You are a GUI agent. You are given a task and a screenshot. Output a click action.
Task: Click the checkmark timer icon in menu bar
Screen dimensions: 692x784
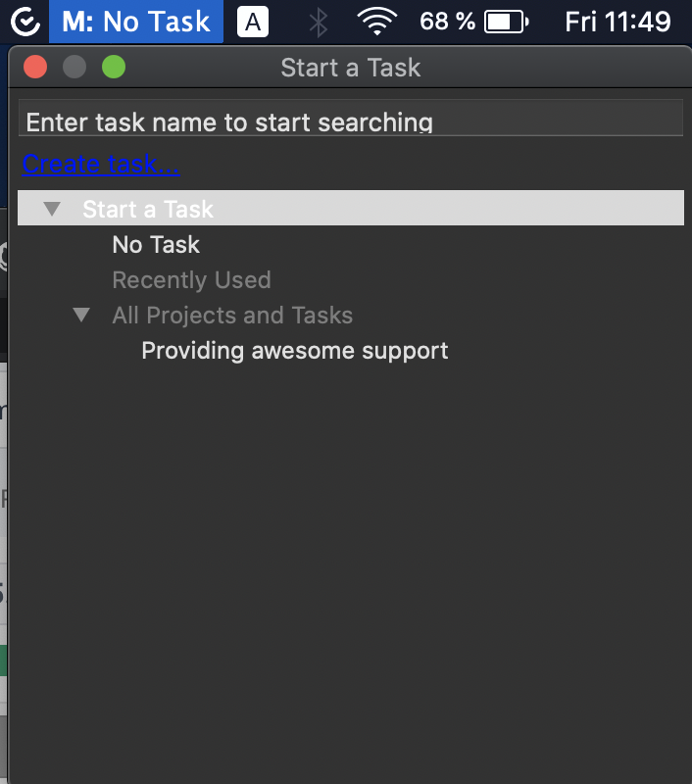point(25,21)
